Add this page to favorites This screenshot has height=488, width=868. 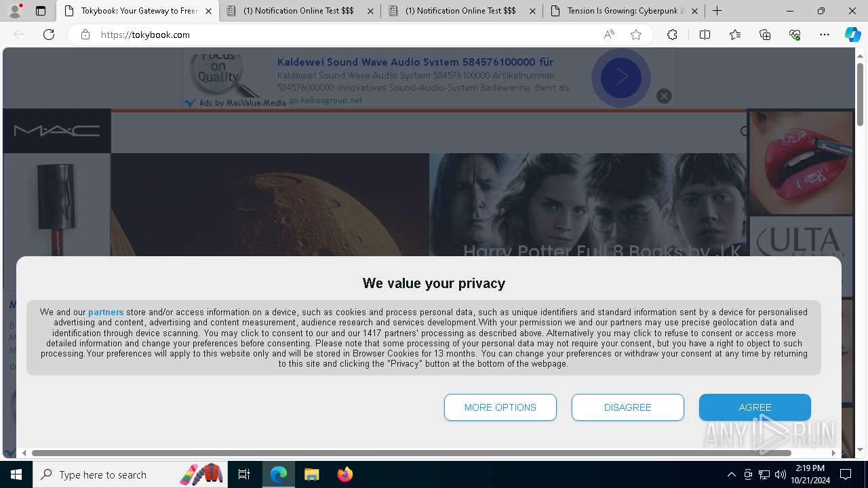tap(636, 35)
